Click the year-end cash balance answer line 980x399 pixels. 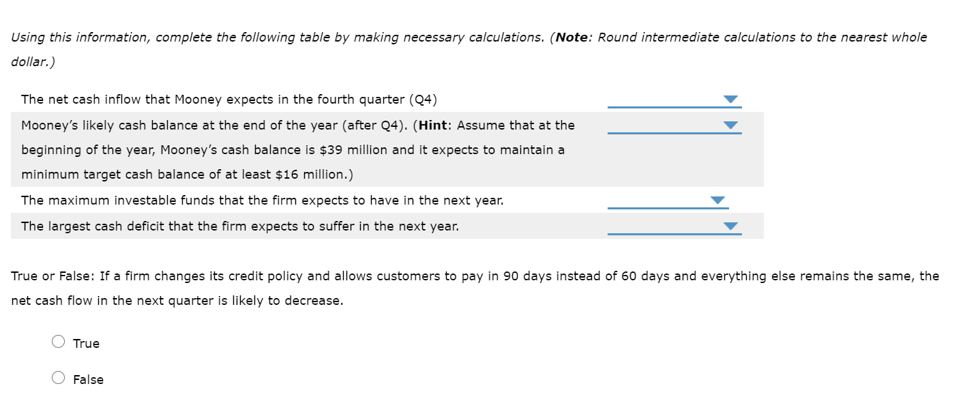674,132
